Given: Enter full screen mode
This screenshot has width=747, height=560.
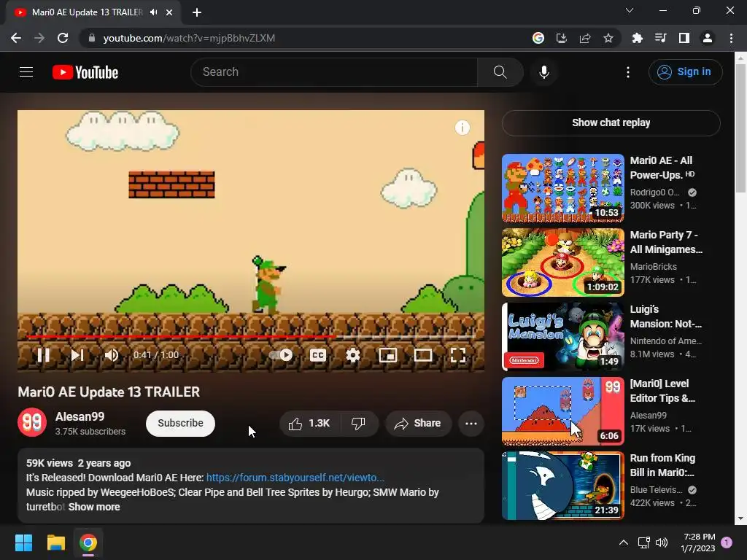Looking at the screenshot, I should click(458, 355).
